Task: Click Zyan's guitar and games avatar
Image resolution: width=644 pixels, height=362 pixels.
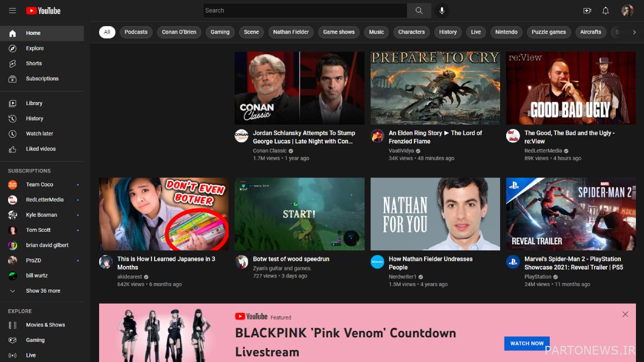Action: [x=242, y=262]
